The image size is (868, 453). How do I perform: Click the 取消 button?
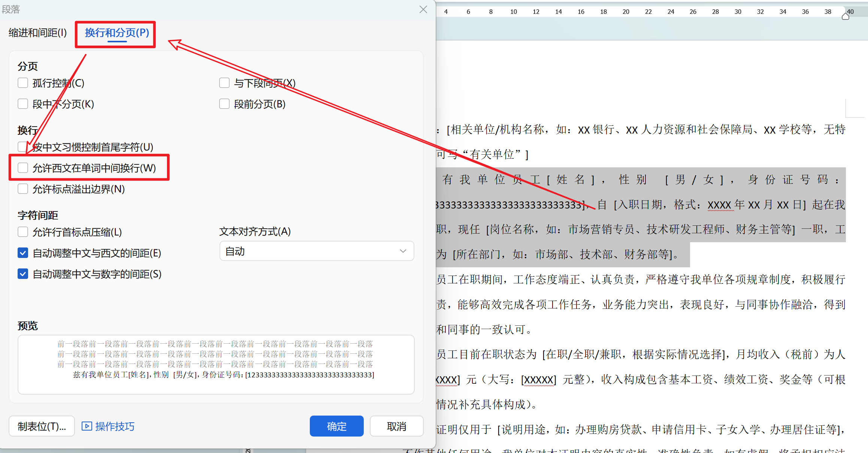point(396,426)
